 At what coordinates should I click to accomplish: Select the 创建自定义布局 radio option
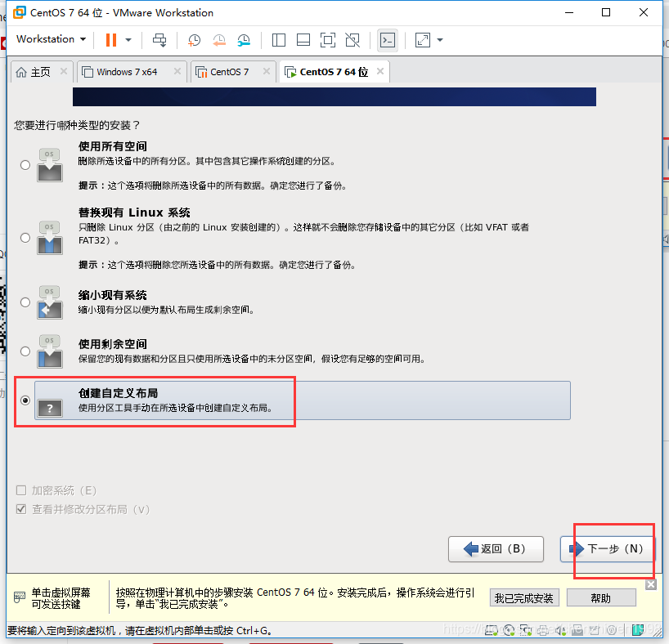tap(25, 400)
